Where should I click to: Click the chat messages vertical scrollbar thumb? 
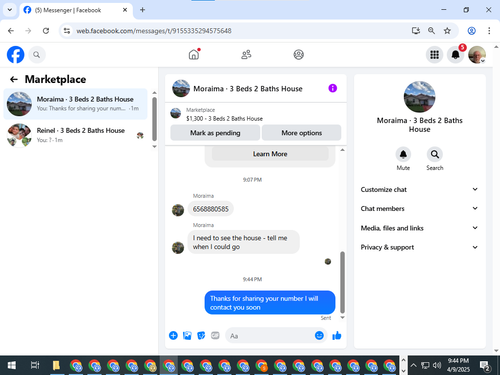[342, 282]
